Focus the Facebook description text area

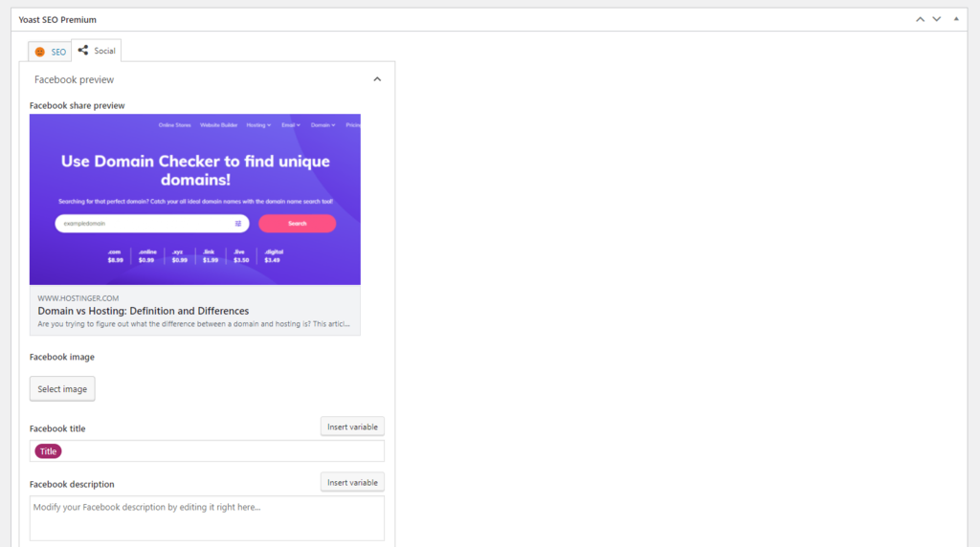(x=207, y=518)
